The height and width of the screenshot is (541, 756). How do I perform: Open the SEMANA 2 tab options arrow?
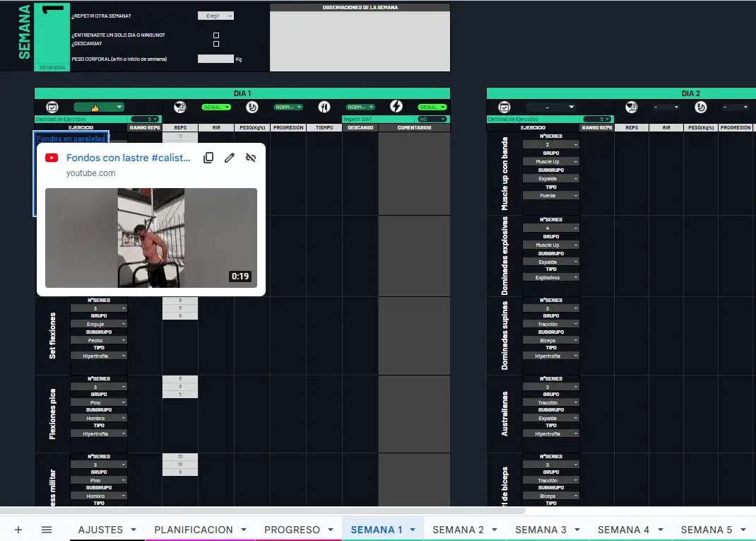coord(495,530)
